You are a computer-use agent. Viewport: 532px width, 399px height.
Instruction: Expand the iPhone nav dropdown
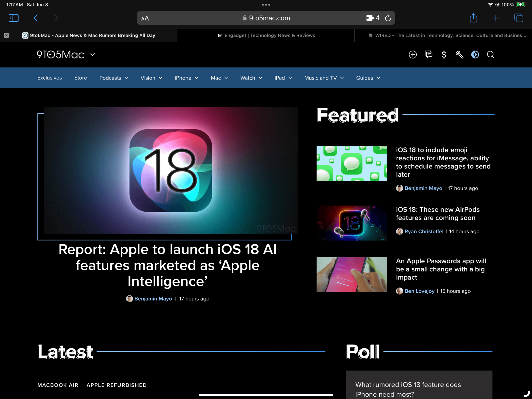coord(186,78)
